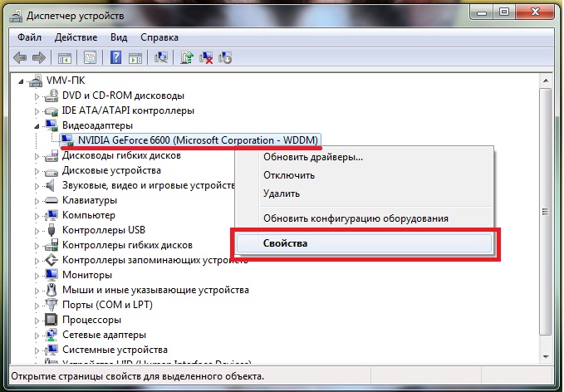564x392 pixels.
Task: Click the uninstall device icon with red X
Action: click(x=206, y=57)
